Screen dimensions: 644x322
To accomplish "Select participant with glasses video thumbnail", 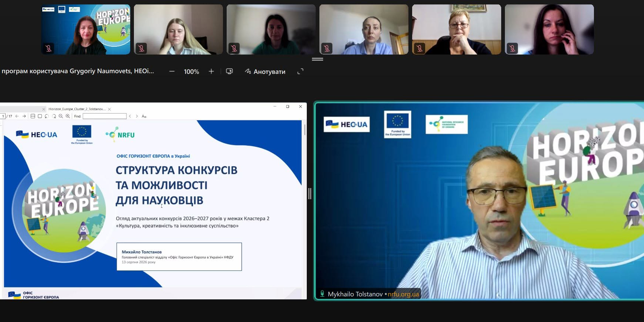I will (x=457, y=29).
